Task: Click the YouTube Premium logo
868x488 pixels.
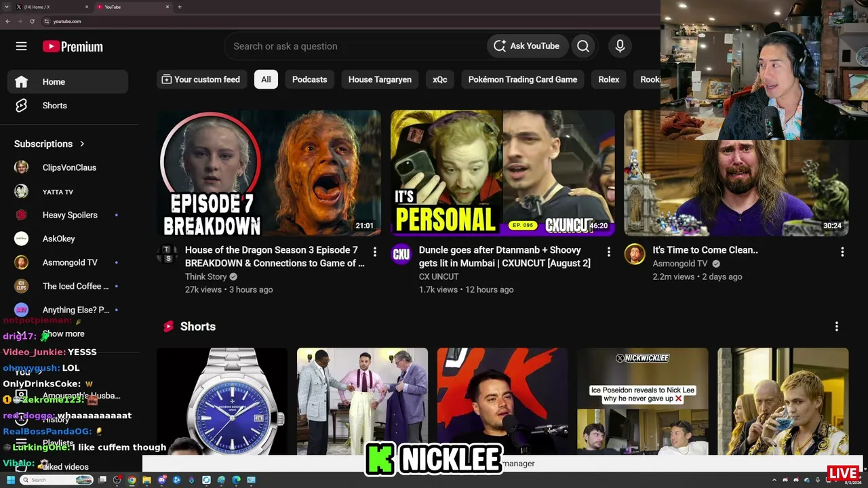Action: tap(73, 47)
